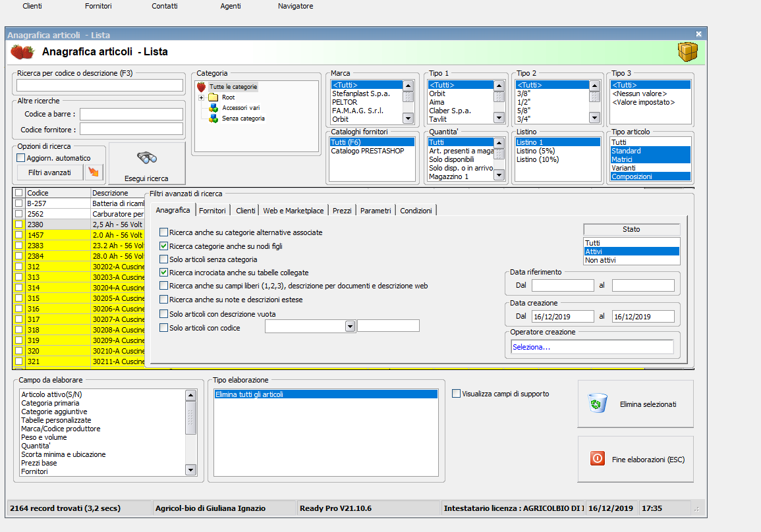This screenshot has width=761, height=532.
Task: Switch to the Fornitori filter tab
Action: click(212, 211)
